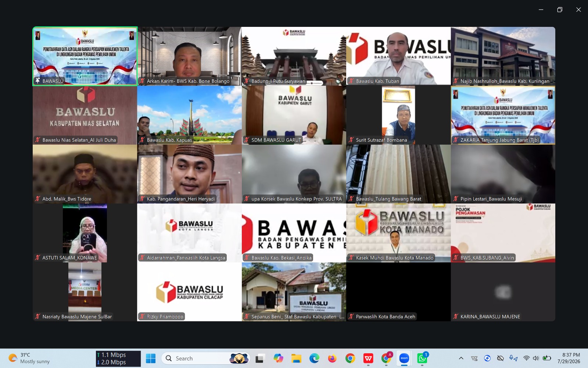The image size is (588, 368).
Task: Click the taskbar Search box
Action: 206,358
